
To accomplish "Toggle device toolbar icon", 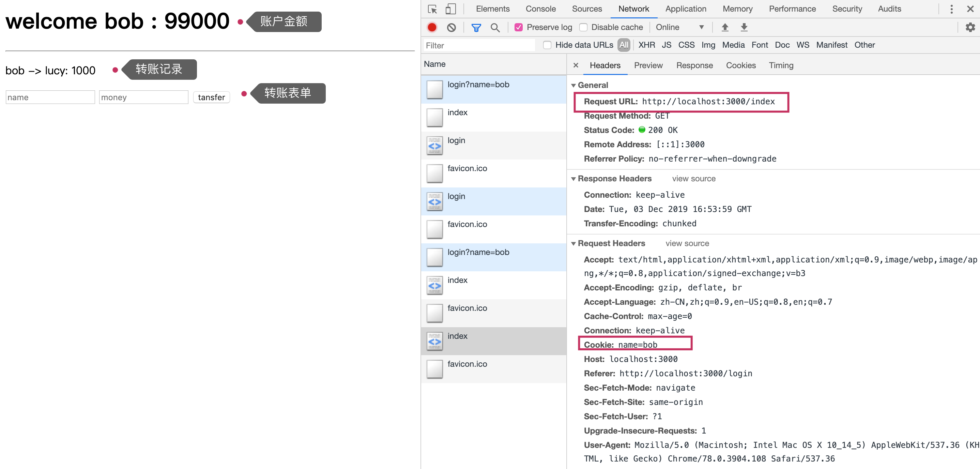I will 450,9.
